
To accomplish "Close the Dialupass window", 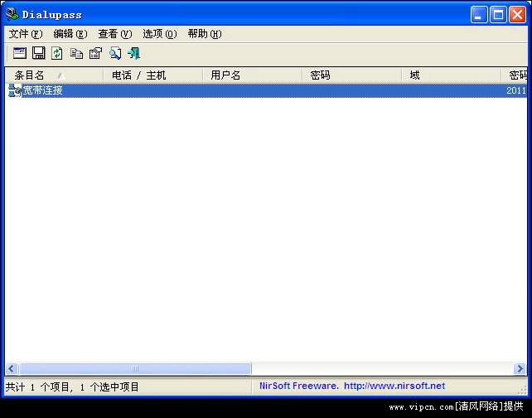I will (x=517, y=15).
